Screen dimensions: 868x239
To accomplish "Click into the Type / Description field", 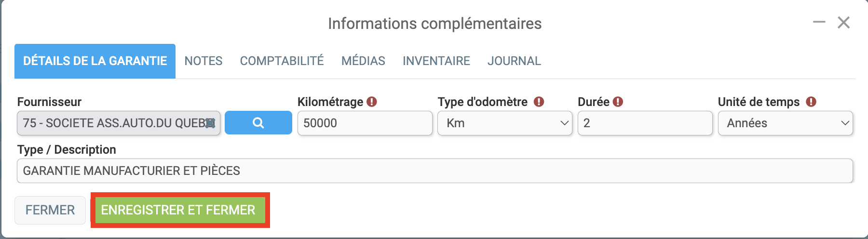I will (x=435, y=171).
